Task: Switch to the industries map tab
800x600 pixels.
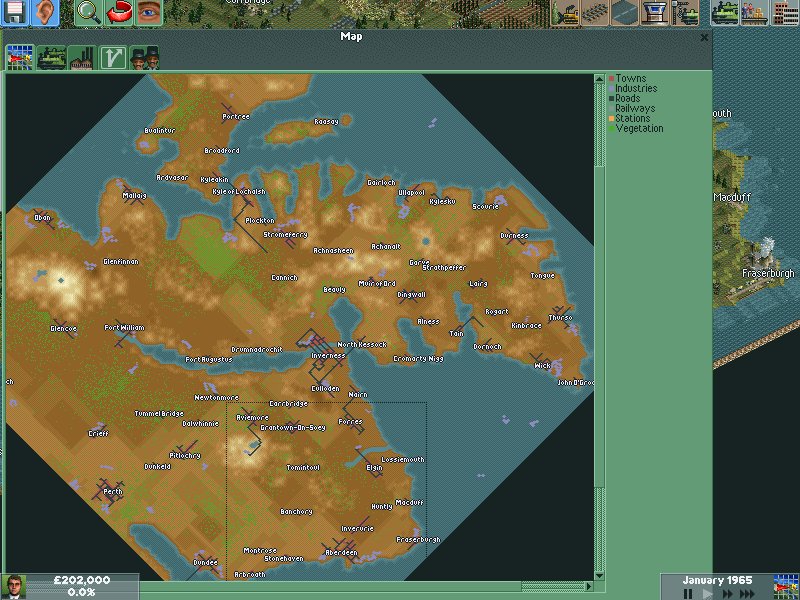Action: click(82, 58)
